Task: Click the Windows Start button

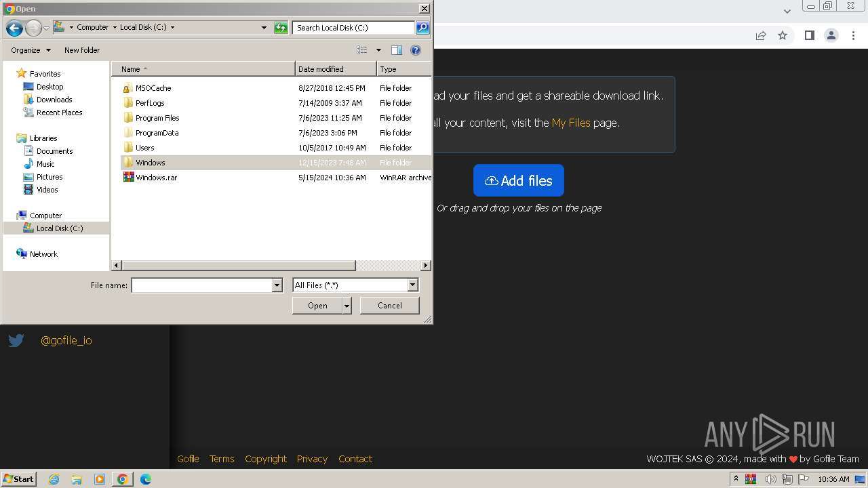Action: tap(18, 479)
